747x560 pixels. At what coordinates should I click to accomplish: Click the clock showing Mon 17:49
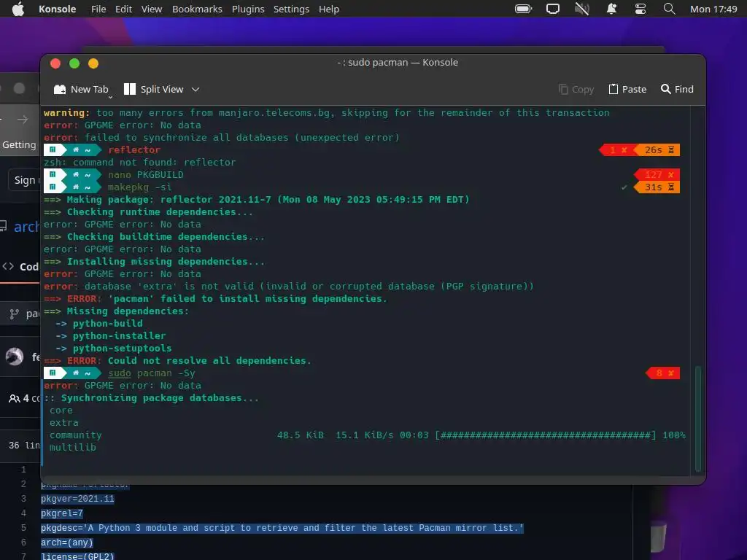[713, 9]
